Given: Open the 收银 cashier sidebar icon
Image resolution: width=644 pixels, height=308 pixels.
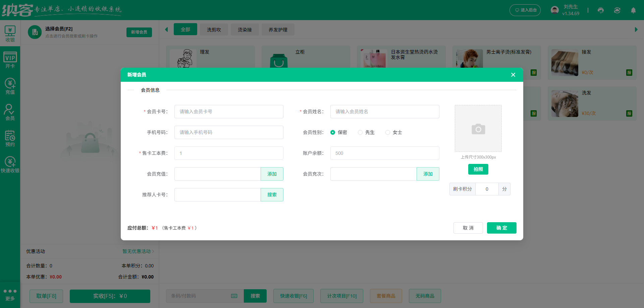Looking at the screenshot, I should click(x=10, y=34).
